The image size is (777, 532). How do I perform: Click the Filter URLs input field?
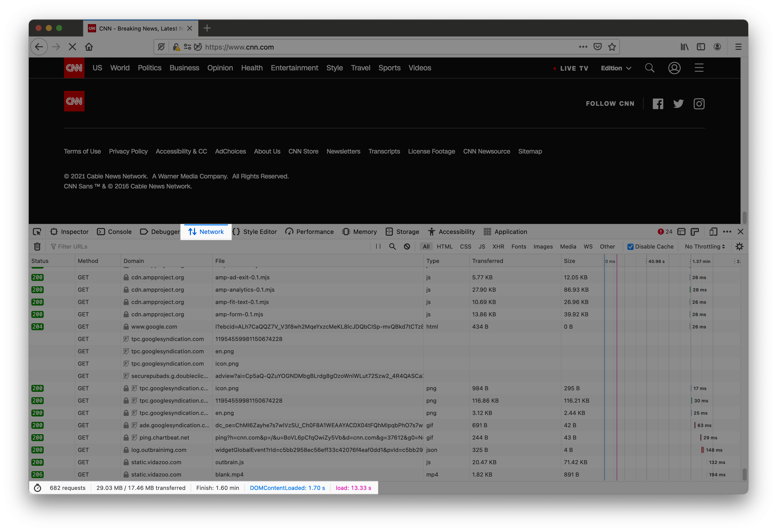[209, 247]
